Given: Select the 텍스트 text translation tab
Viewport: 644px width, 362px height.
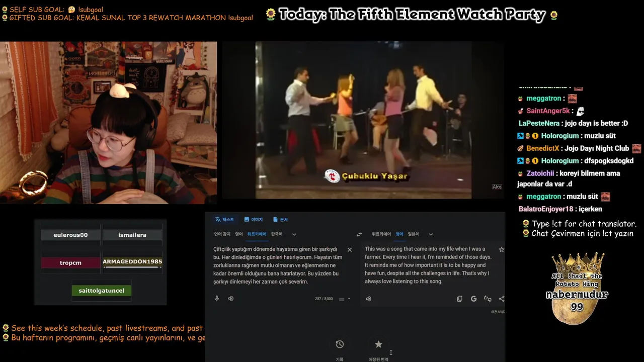Looking at the screenshot, I should coord(224,220).
